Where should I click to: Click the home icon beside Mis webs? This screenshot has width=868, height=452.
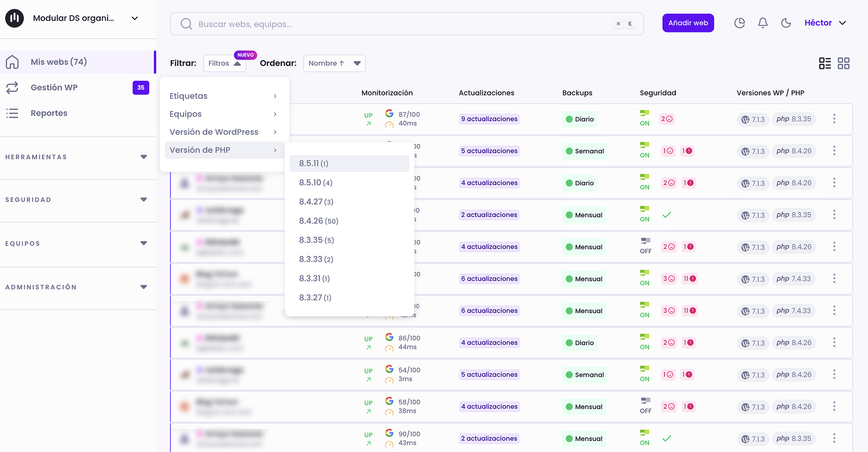[x=12, y=62]
